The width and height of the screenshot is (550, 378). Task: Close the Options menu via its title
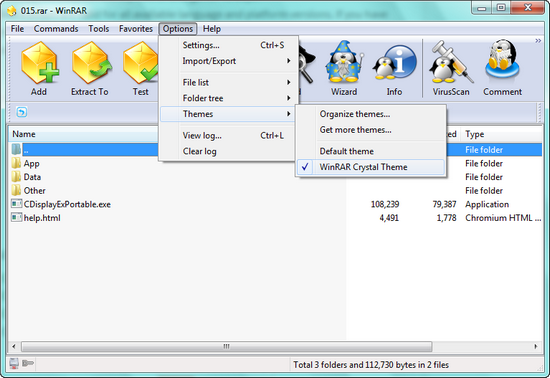tap(178, 29)
